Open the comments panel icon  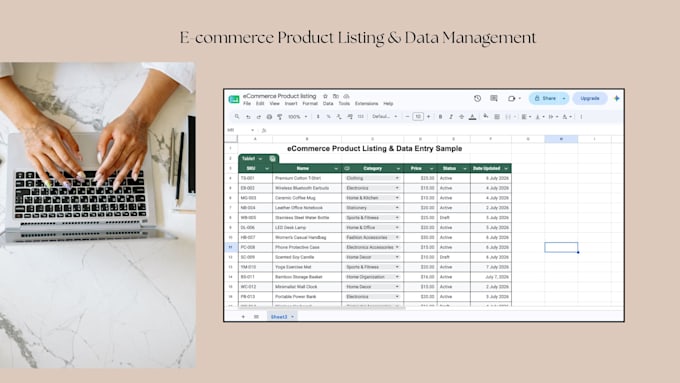[x=494, y=98]
